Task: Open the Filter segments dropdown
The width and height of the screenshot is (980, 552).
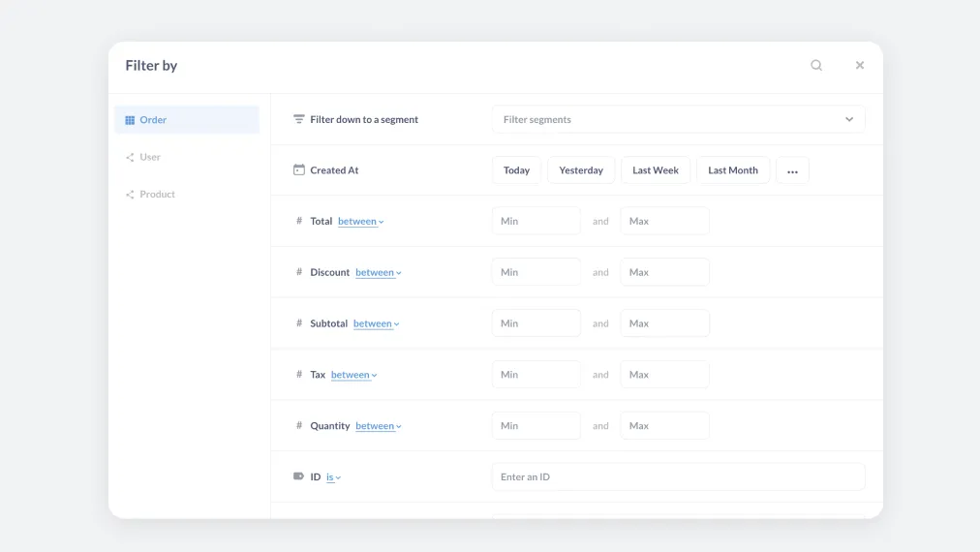Action: (678, 120)
